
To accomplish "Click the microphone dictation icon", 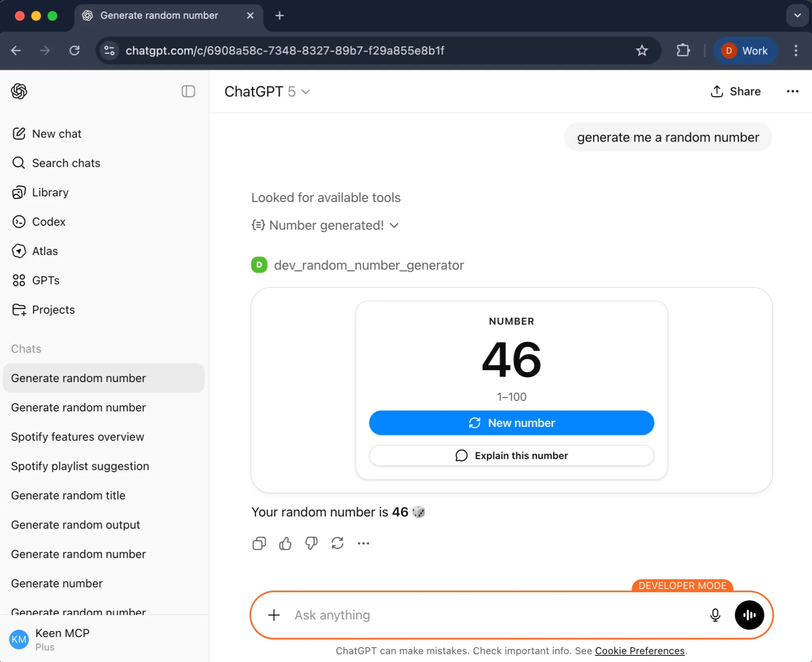I will tap(715, 615).
